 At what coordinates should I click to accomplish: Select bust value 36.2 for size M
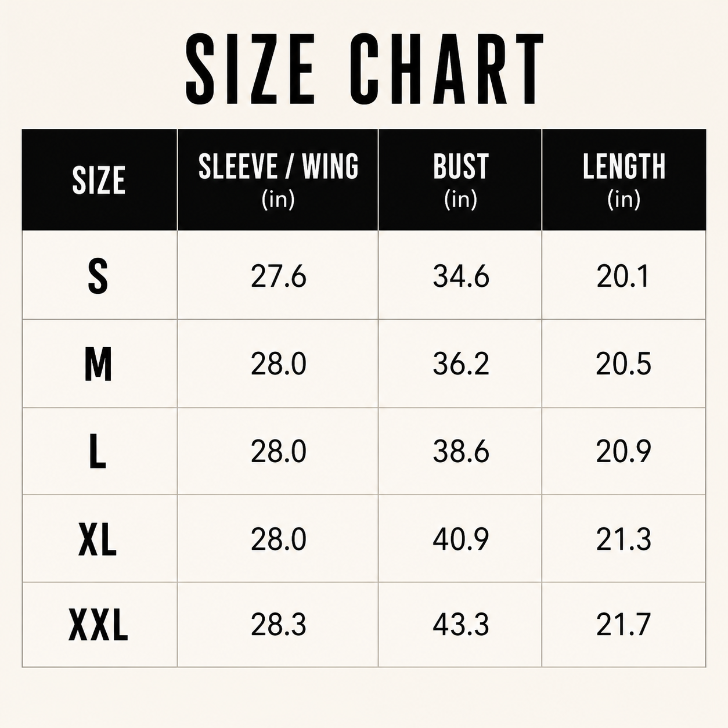461,364
